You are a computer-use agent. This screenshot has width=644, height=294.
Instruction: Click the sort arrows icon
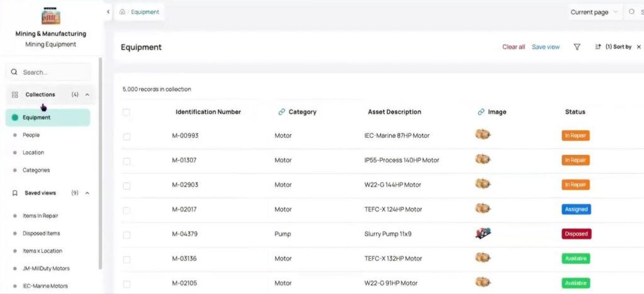(597, 47)
